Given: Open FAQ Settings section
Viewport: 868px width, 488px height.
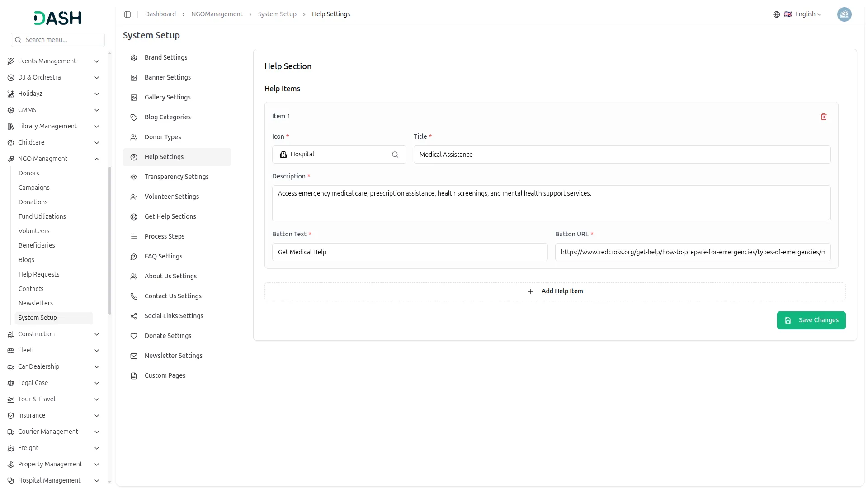Looking at the screenshot, I should coord(163,256).
